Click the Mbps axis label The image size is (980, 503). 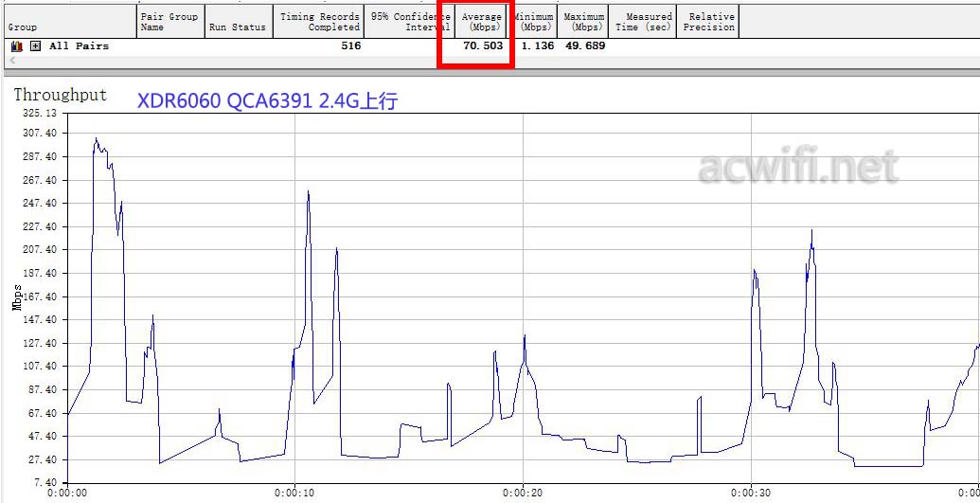click(x=17, y=297)
